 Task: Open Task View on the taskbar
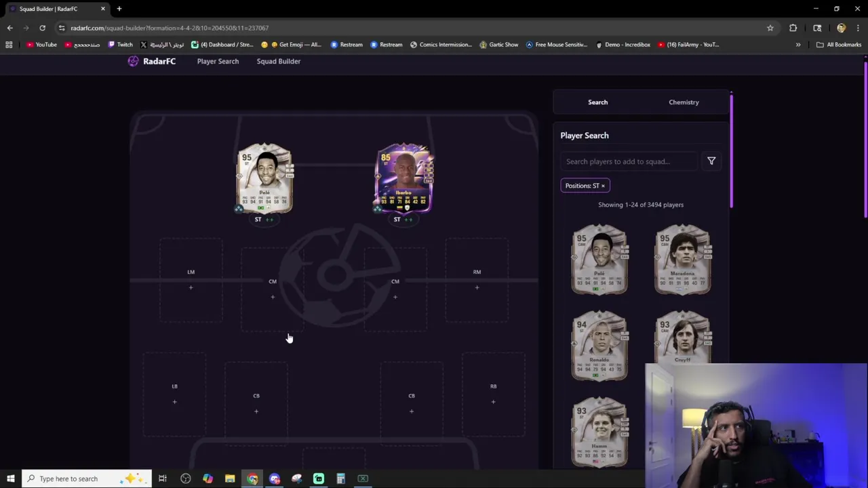coord(163,479)
